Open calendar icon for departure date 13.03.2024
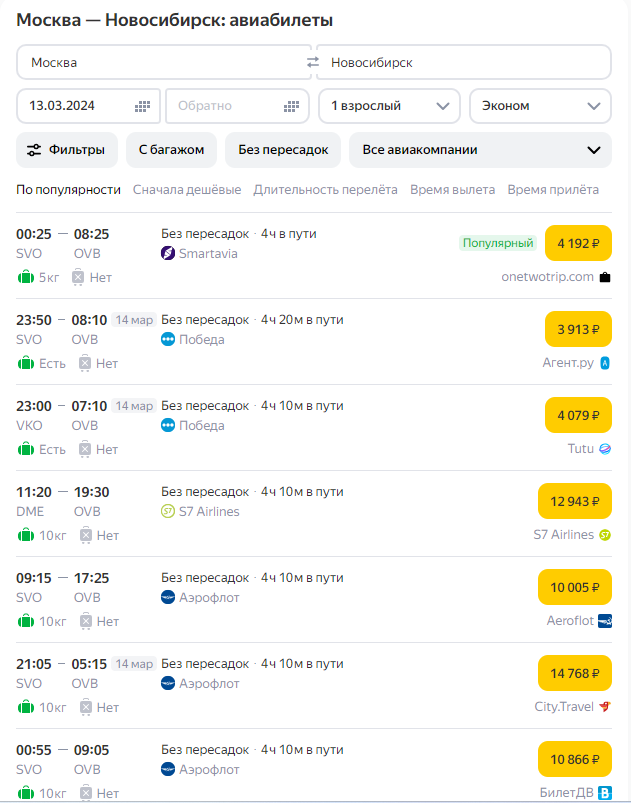631x803 pixels. click(x=142, y=106)
